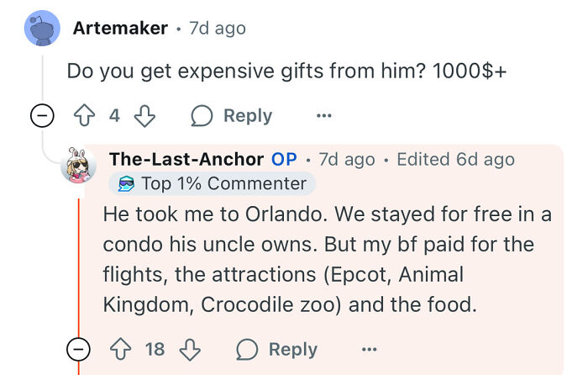Screen dimensions: 588x375
Task: Click the Top 1% Commenter badge
Action: point(211,183)
